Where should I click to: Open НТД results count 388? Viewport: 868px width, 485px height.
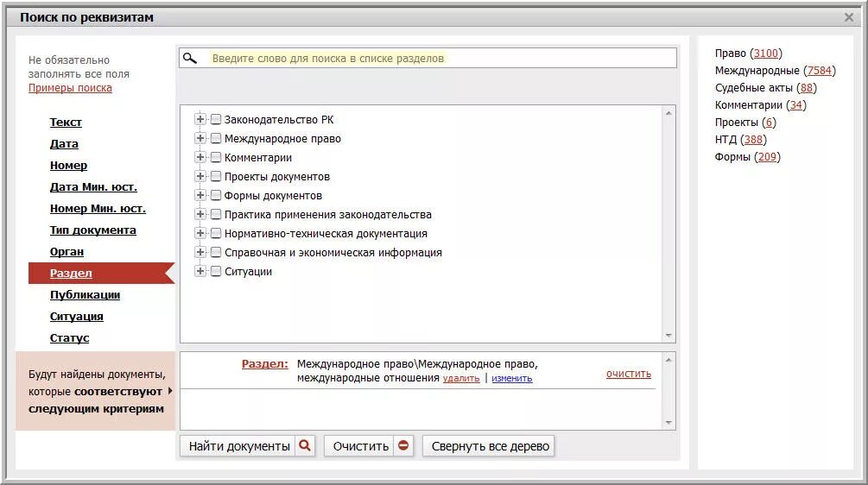[x=753, y=139]
